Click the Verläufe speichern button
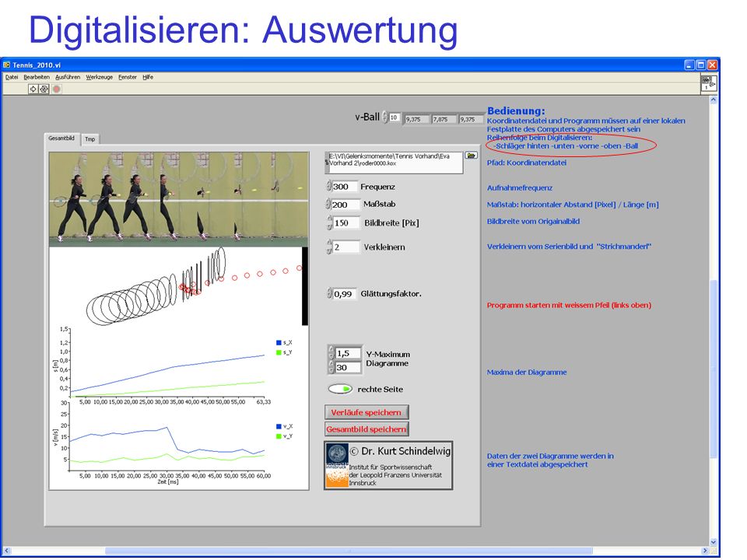 (x=366, y=412)
